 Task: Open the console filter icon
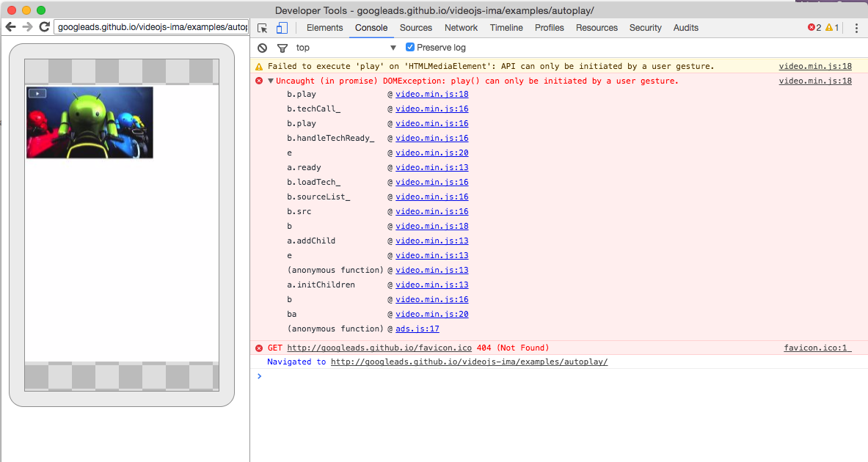pos(282,47)
